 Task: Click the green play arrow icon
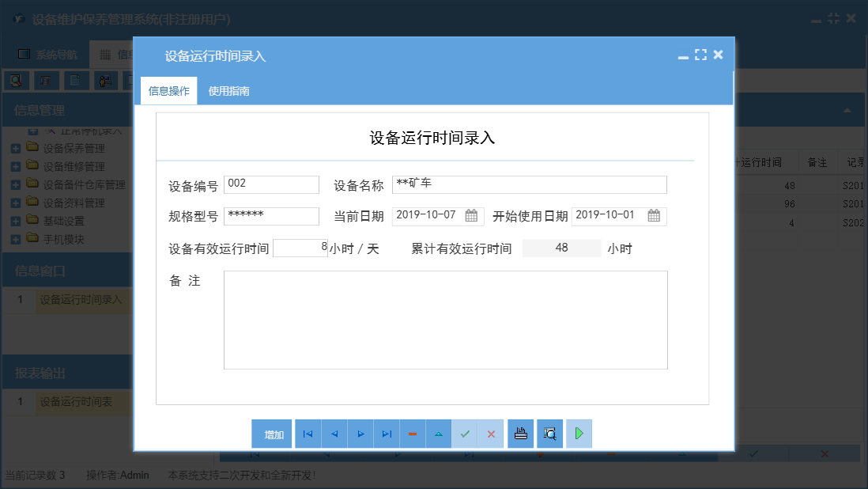click(579, 434)
